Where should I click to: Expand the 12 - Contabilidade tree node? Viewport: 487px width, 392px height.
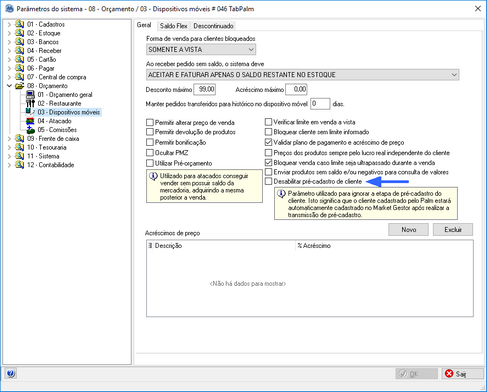pyautogui.click(x=9, y=165)
